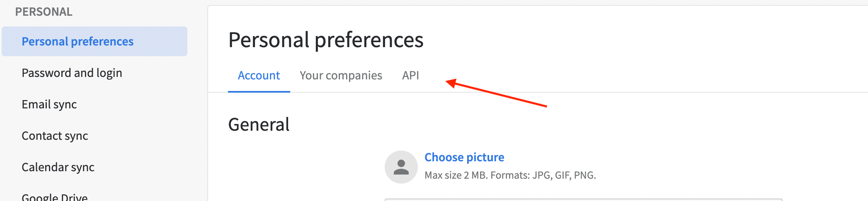Click the red arrow annotation head
868x201 pixels.
coord(451,83)
